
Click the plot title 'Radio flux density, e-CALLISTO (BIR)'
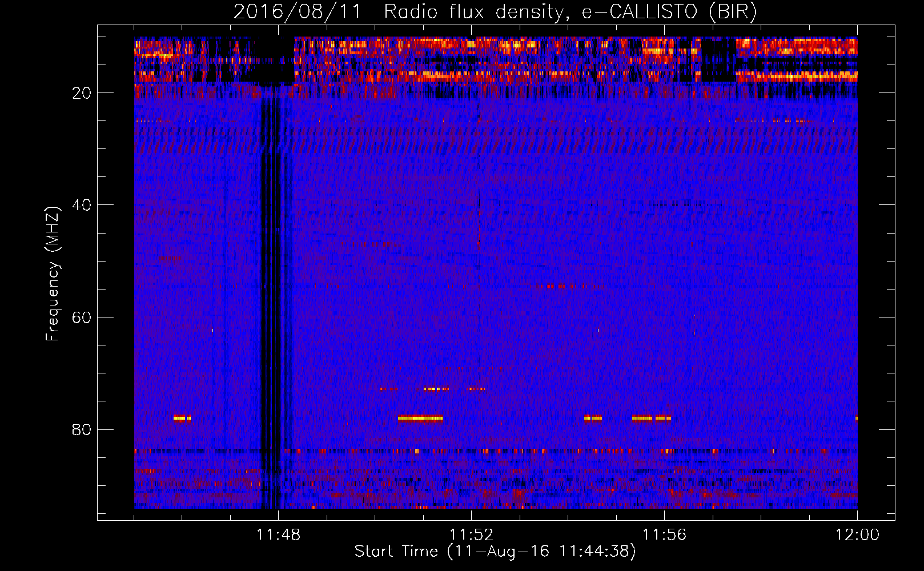tap(571, 12)
